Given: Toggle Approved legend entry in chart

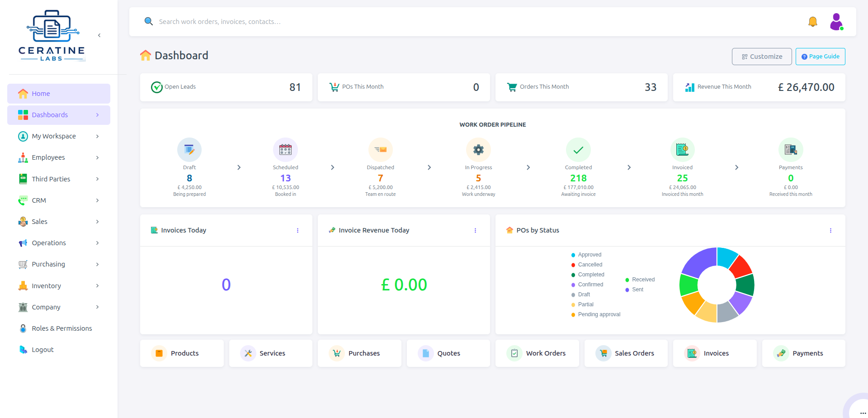Looking at the screenshot, I should coord(586,255).
